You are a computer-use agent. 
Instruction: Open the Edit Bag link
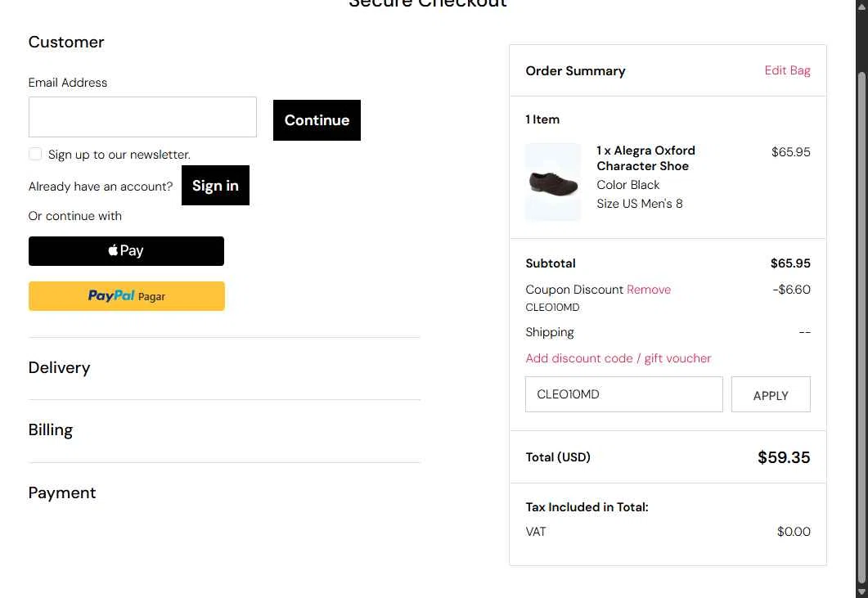[787, 70]
